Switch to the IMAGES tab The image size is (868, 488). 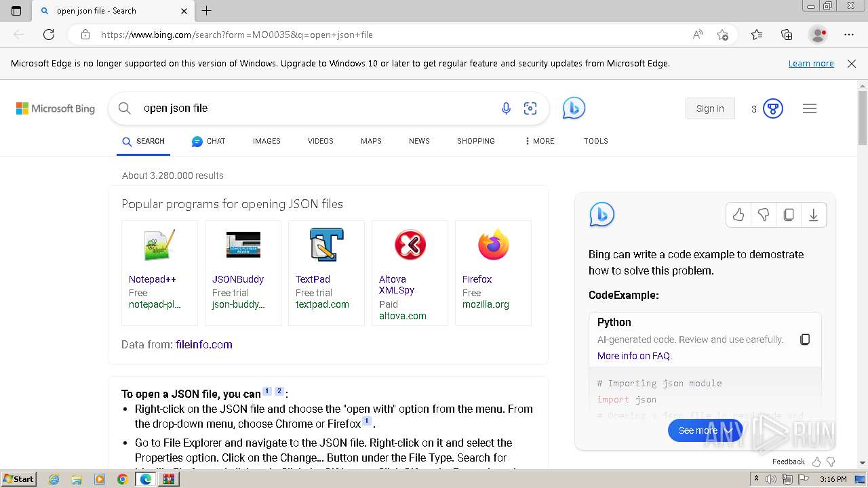coord(267,141)
